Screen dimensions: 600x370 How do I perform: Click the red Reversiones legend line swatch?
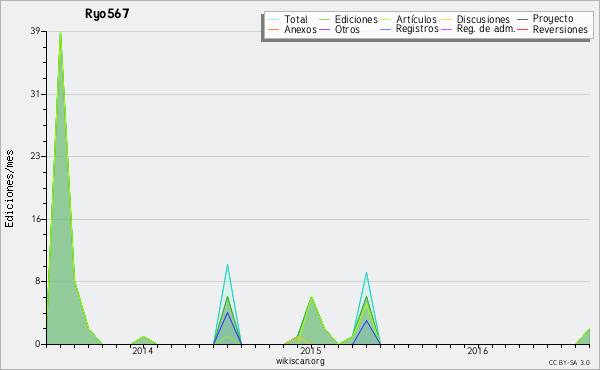(x=522, y=29)
